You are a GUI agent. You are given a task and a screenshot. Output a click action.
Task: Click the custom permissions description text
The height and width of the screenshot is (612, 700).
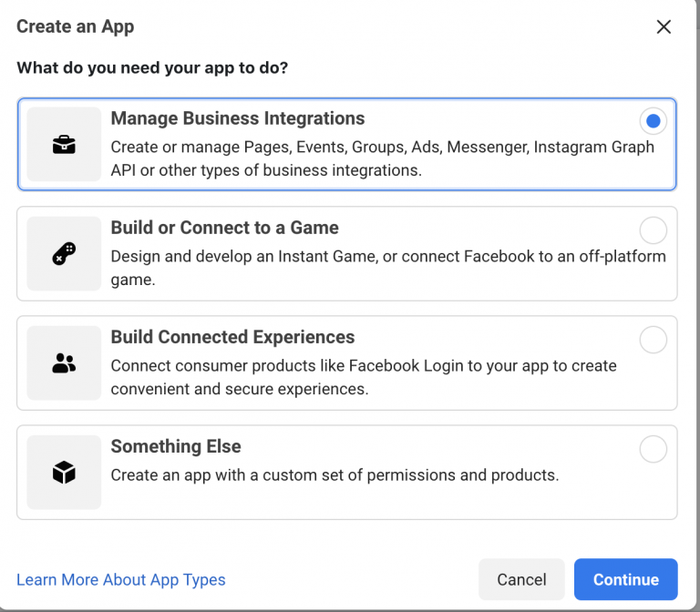[335, 475]
